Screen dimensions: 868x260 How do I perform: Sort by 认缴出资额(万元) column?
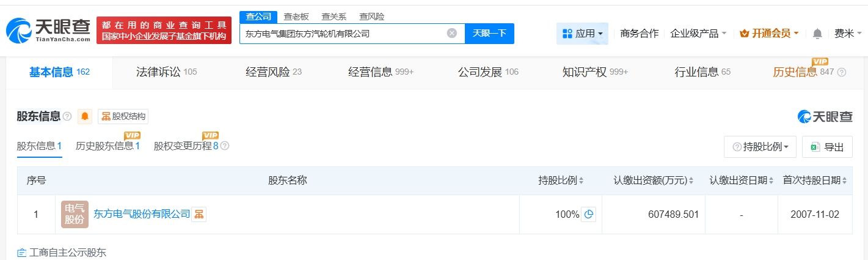point(654,180)
